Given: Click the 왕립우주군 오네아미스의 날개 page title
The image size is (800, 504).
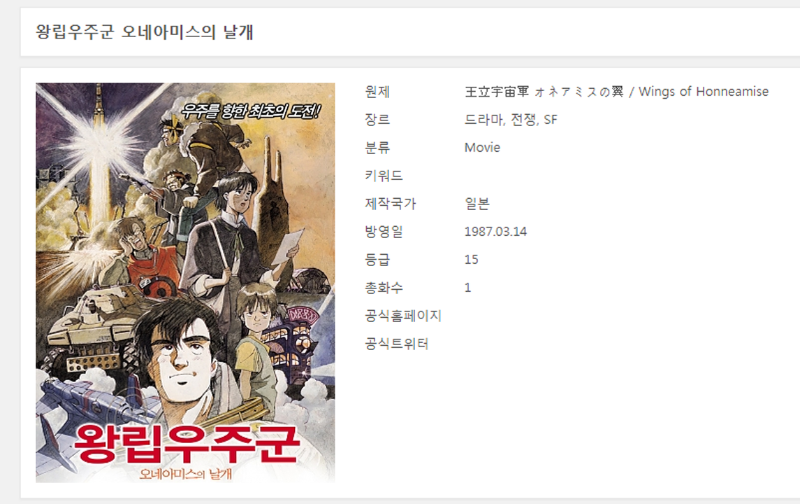Looking at the screenshot, I should (144, 32).
